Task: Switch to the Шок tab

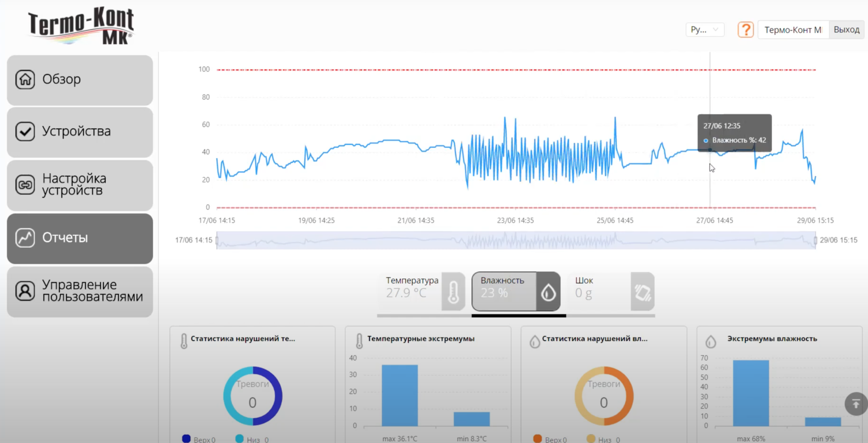Action: 611,292
